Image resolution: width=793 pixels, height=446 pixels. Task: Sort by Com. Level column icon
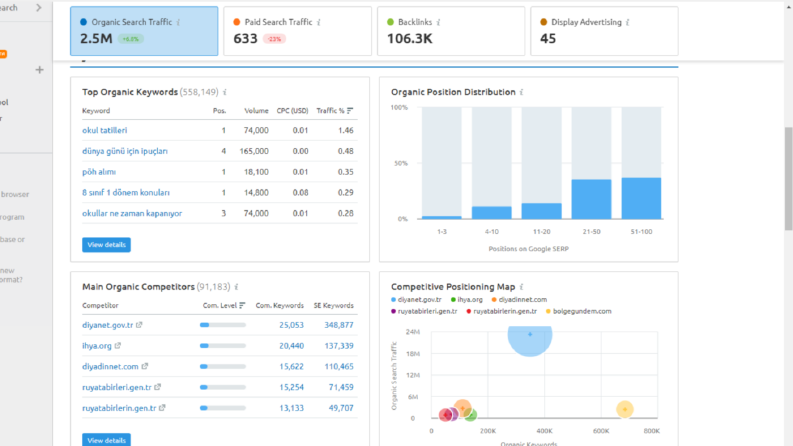(242, 305)
